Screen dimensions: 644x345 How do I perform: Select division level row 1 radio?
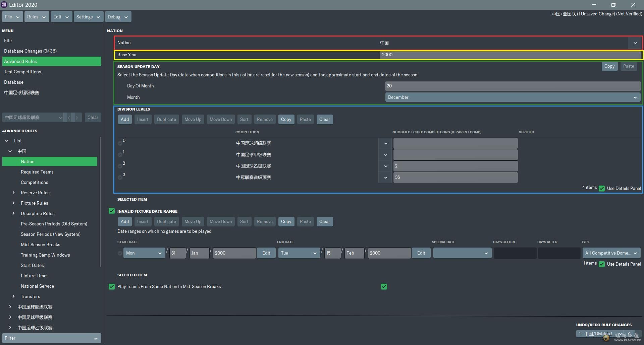pyautogui.click(x=120, y=155)
